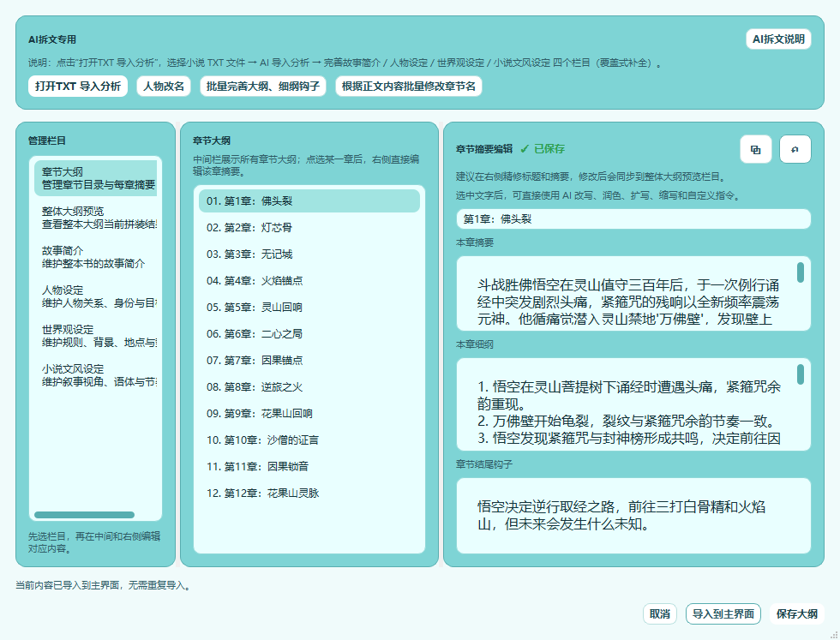This screenshot has width=840, height=640.
Task: Click the 取消 button
Action: tap(659, 613)
